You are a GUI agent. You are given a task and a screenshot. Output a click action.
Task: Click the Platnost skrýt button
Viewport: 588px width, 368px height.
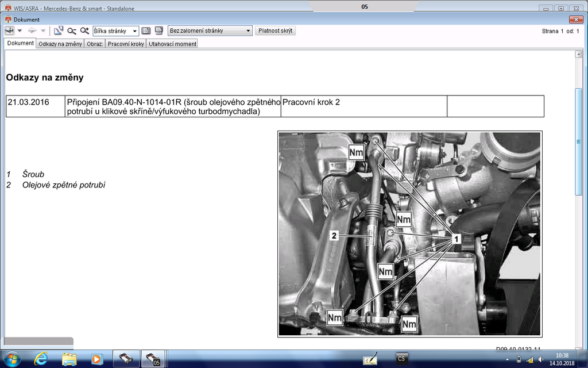click(275, 31)
